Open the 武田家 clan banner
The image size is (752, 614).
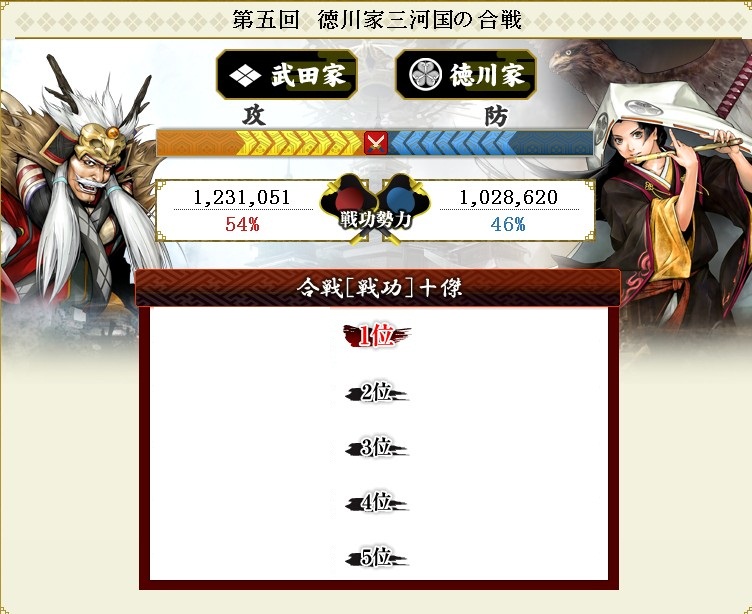coord(287,75)
